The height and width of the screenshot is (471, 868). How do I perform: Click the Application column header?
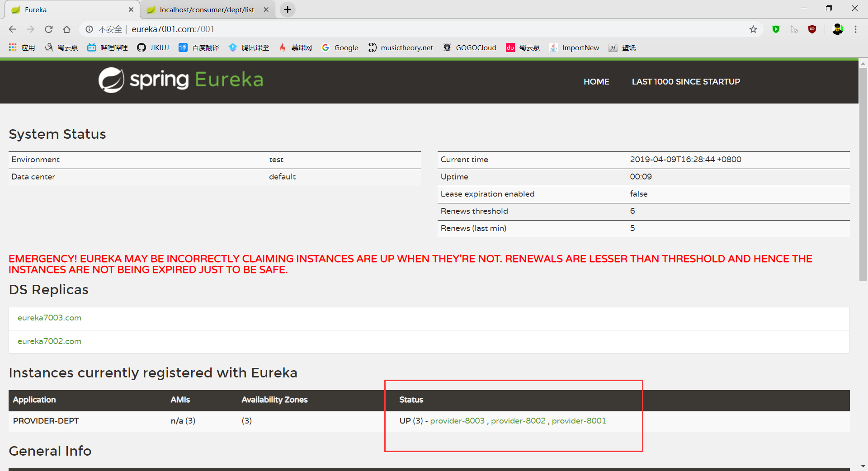pyautogui.click(x=34, y=400)
